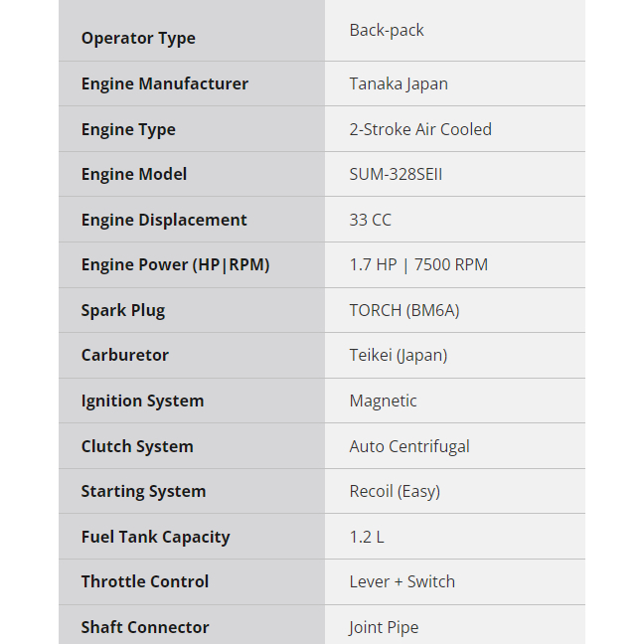Click the 2-Stroke Air Cooled text
The image size is (644, 644).
click(x=420, y=129)
